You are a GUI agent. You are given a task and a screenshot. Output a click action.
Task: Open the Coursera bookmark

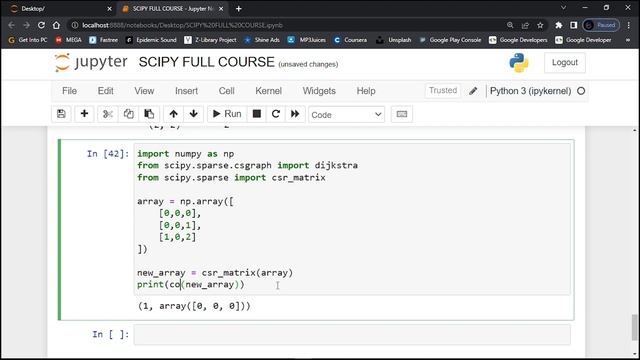tap(350, 40)
